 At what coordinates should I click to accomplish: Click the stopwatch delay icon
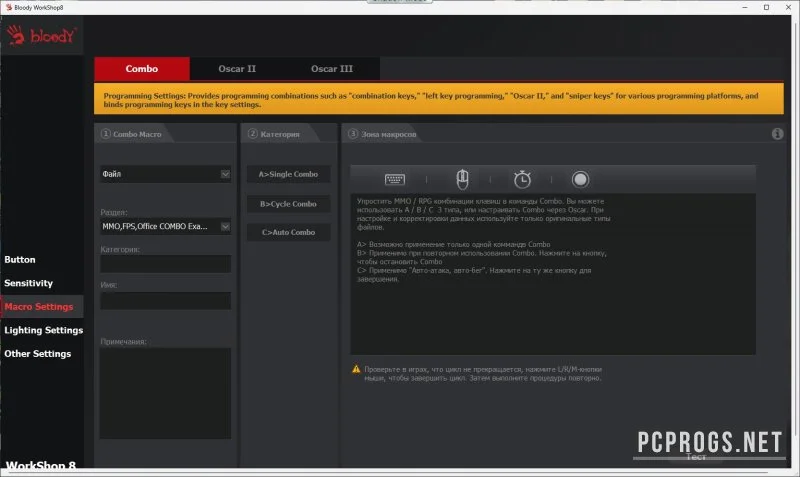pos(522,179)
